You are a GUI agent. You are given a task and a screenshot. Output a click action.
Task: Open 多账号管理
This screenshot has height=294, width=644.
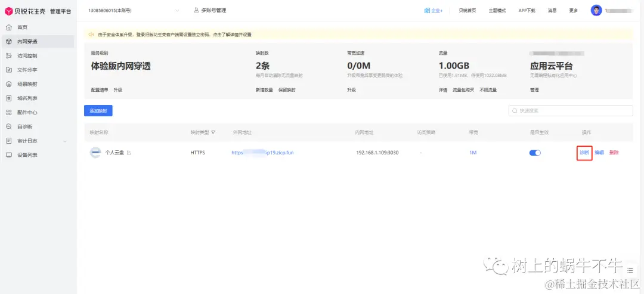(210, 10)
